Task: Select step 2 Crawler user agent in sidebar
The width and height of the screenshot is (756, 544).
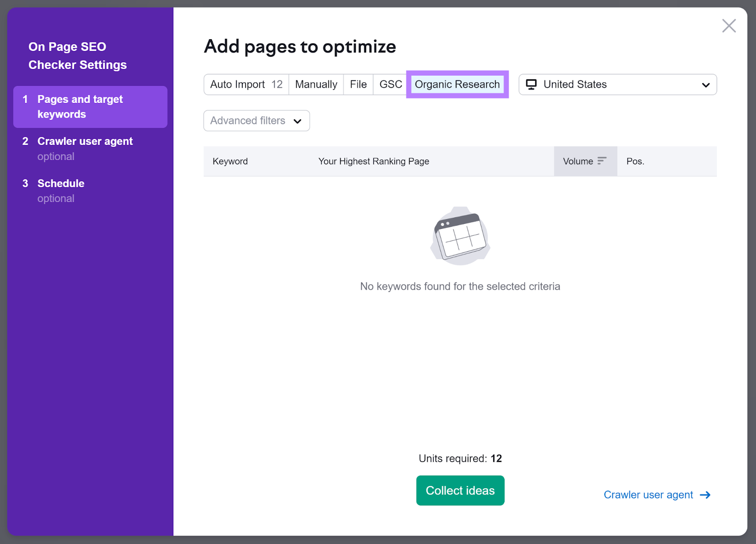Action: tap(85, 141)
